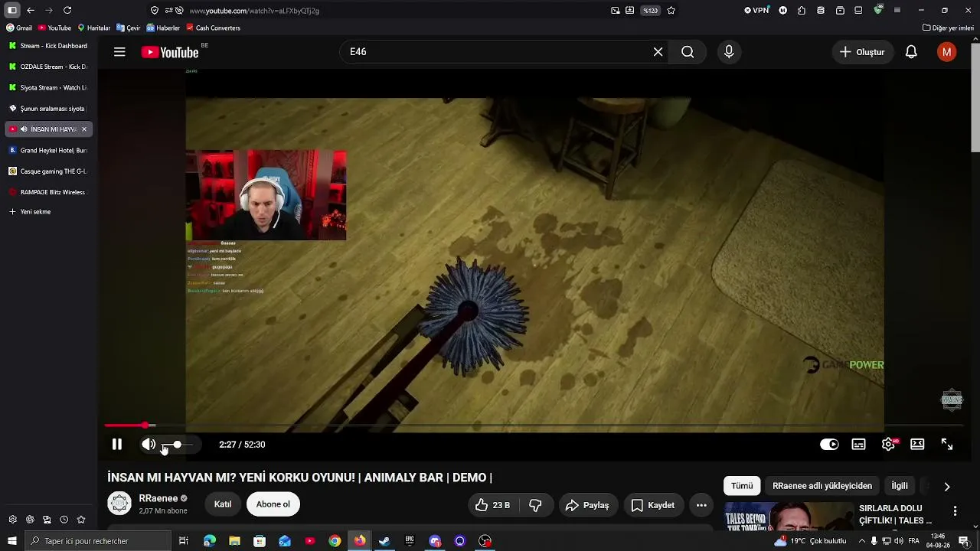Toggle the browser VPN button
The width and height of the screenshot is (980, 551).
pyautogui.click(x=756, y=11)
